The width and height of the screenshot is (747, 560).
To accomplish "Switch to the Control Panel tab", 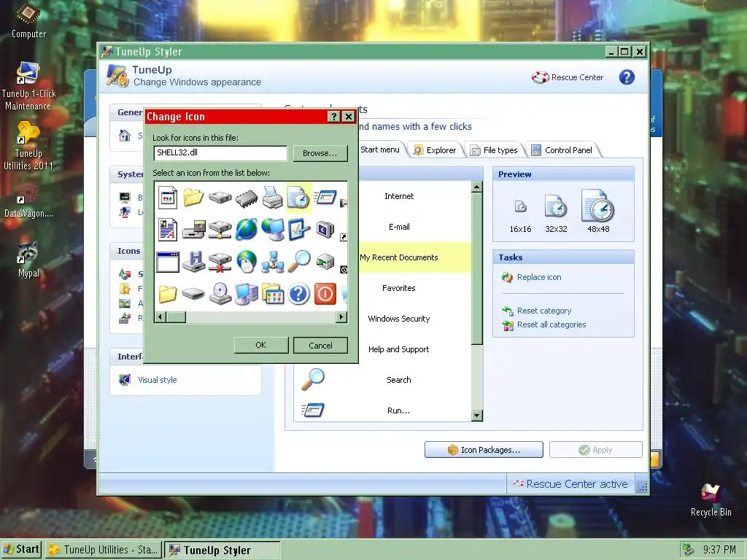I will point(562,150).
